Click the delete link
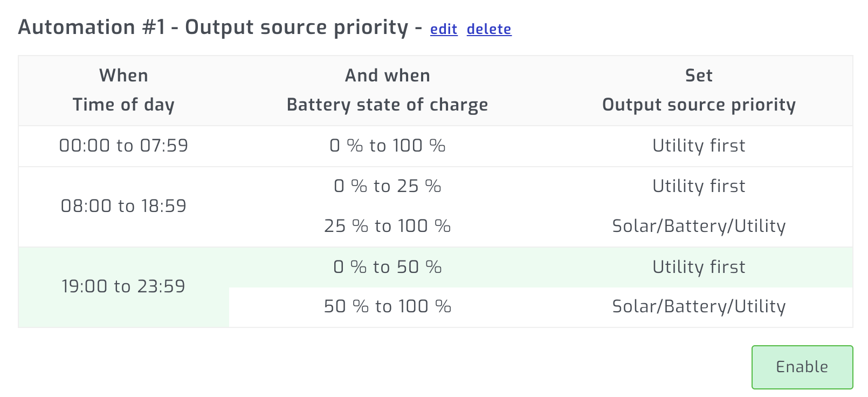The image size is (868, 397). pos(488,30)
